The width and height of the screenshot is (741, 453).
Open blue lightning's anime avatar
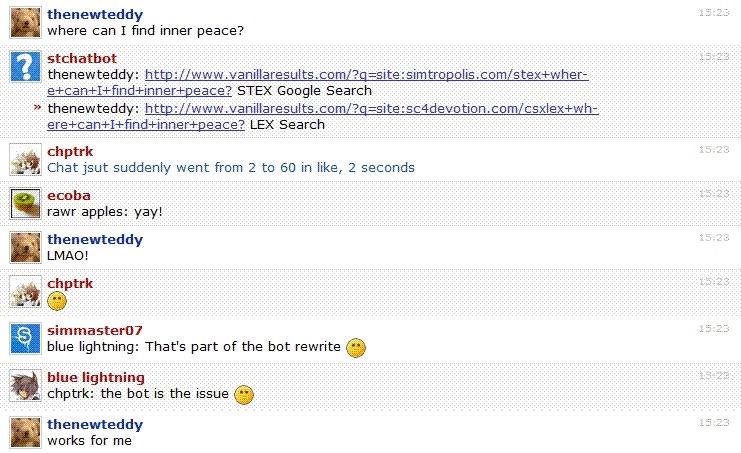click(26, 385)
